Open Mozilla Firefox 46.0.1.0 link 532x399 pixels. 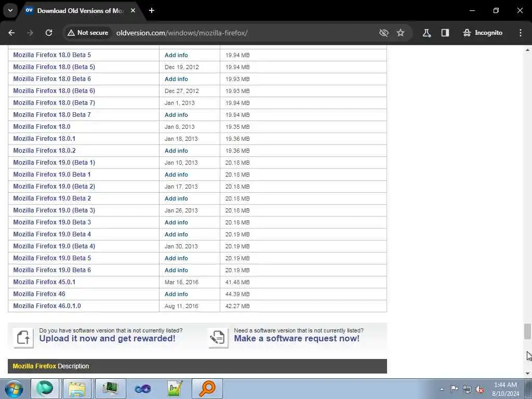(x=47, y=306)
